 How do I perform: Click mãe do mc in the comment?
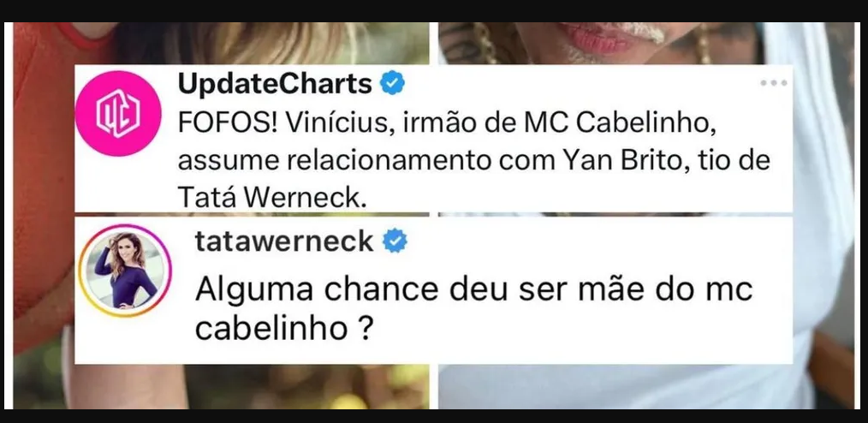665,289
